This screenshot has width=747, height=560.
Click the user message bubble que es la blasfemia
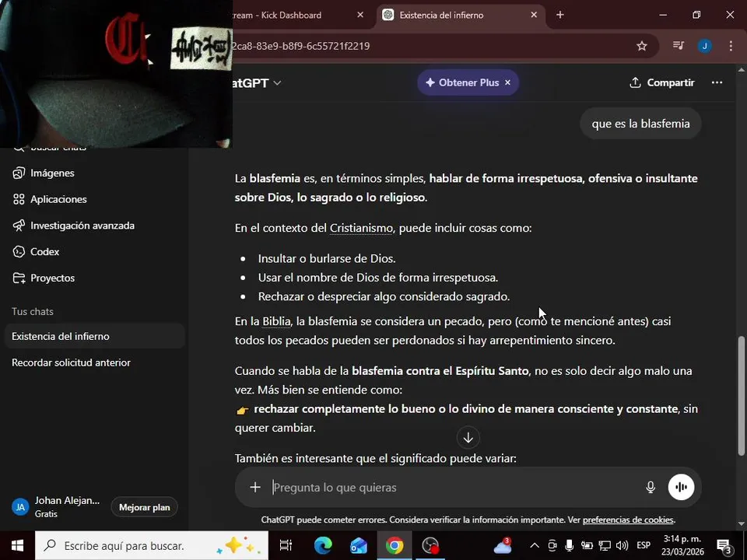click(640, 124)
